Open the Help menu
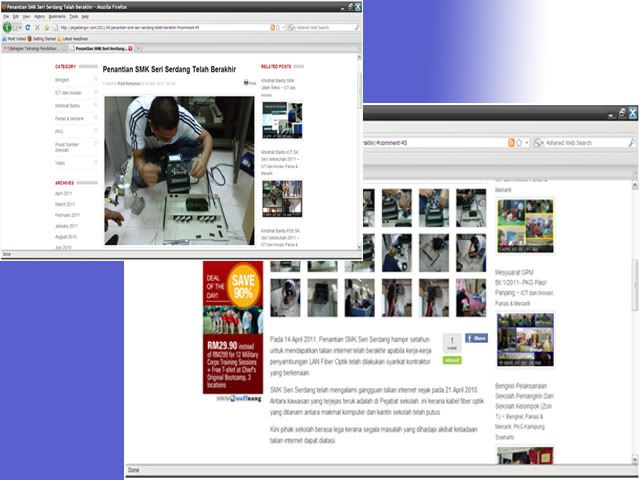This screenshot has width=640, height=480. [x=85, y=17]
